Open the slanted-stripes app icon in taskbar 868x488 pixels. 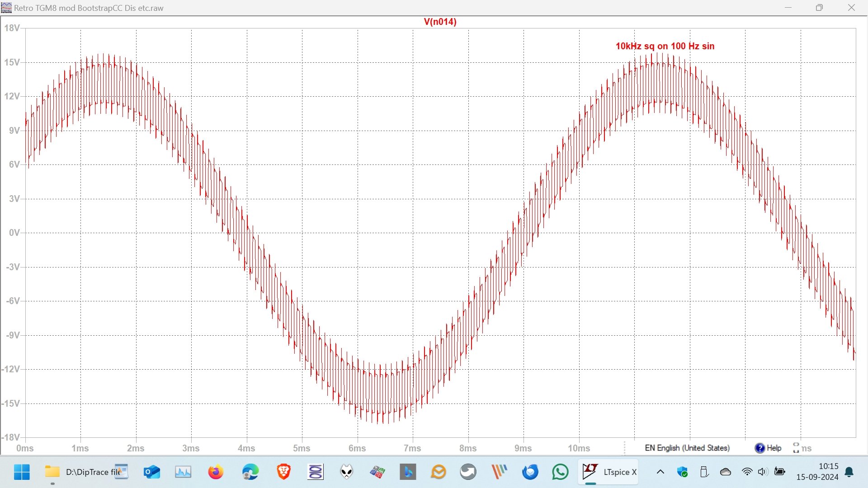500,472
